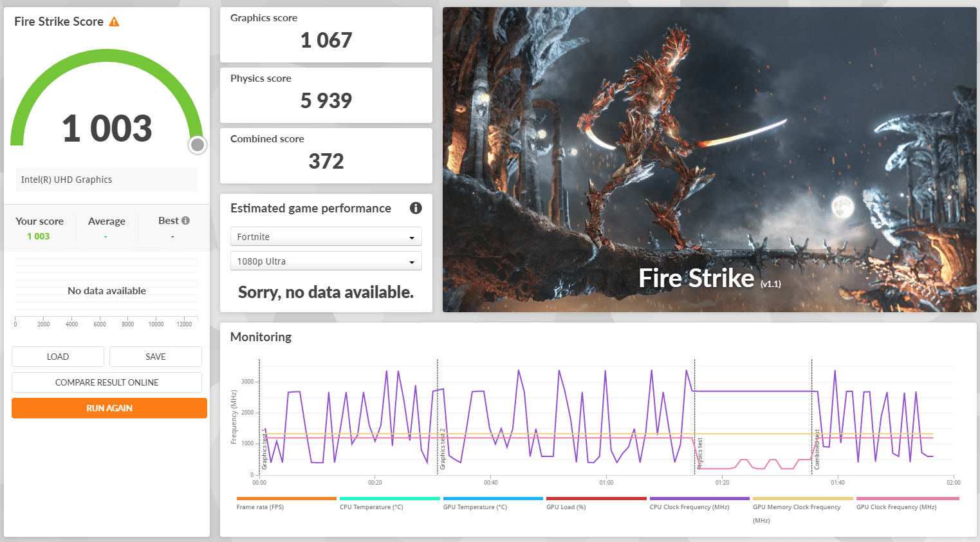This screenshot has height=542, width=980.
Task: Select the Physics test marker on the graph
Action: [700, 453]
